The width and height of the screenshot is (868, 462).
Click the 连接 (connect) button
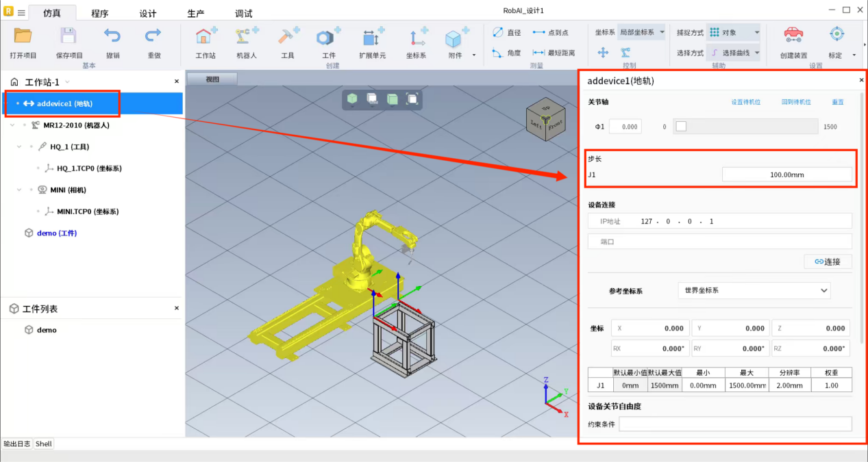click(x=828, y=261)
